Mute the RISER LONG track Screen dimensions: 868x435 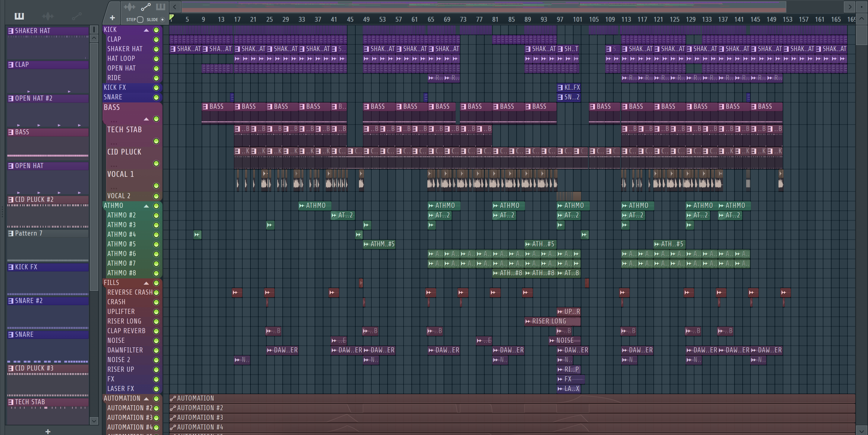(x=156, y=321)
